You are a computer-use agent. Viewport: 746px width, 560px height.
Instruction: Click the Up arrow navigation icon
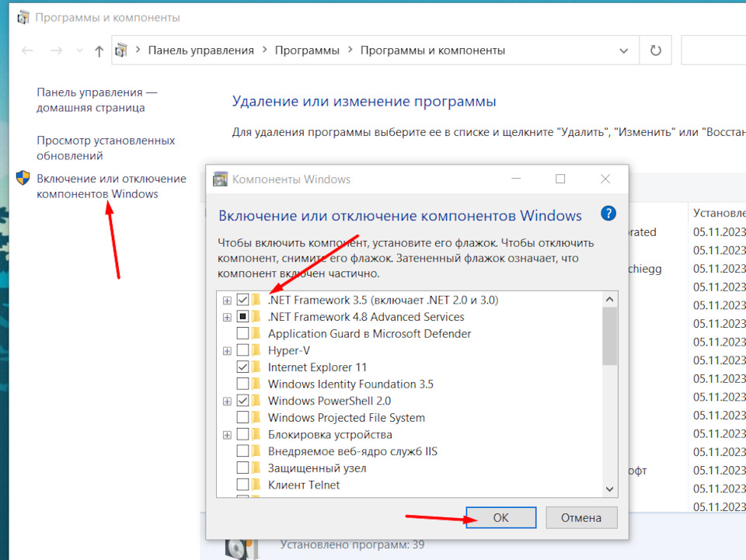click(x=99, y=50)
